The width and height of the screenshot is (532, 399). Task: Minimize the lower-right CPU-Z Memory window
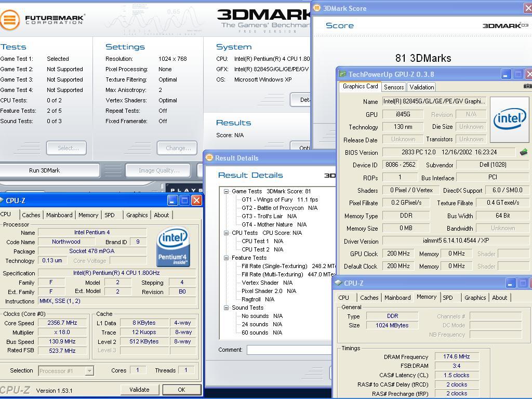[x=511, y=283]
